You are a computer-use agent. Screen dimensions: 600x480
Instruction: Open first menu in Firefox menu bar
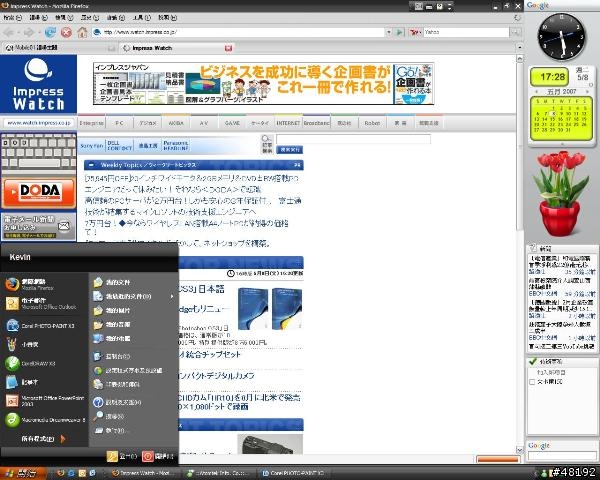click(x=12, y=18)
